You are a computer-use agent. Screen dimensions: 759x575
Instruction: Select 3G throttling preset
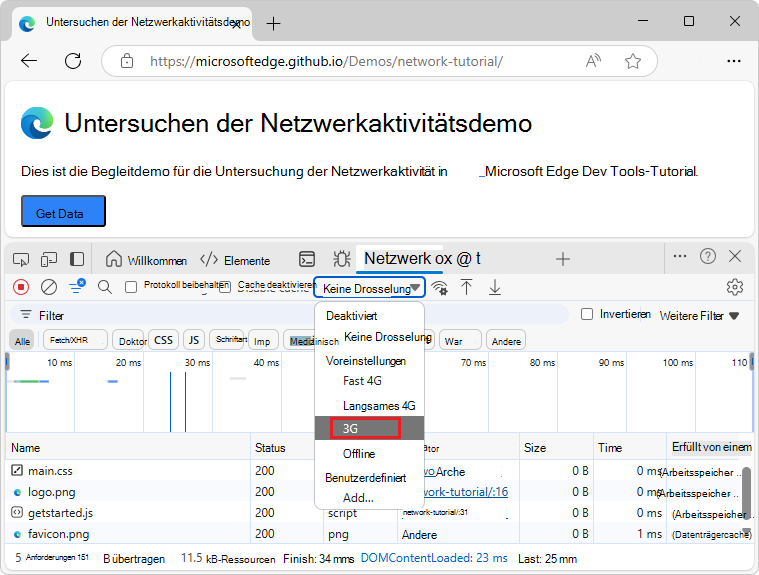click(x=358, y=428)
